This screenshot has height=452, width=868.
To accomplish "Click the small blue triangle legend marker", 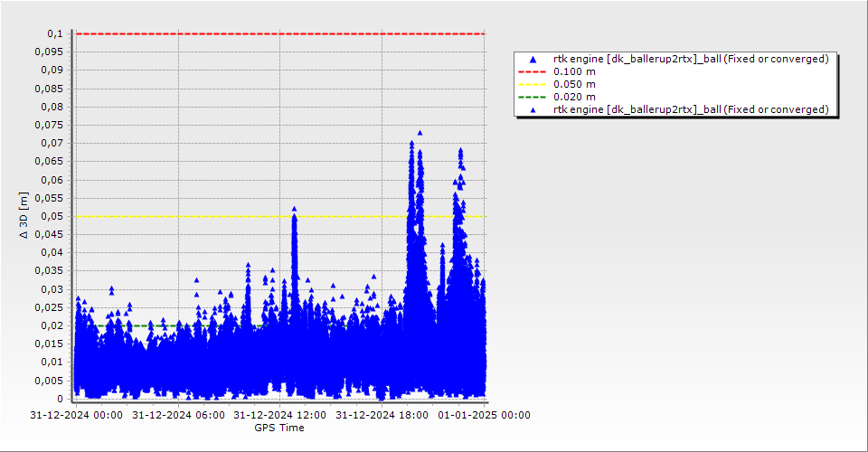I will pos(533,110).
